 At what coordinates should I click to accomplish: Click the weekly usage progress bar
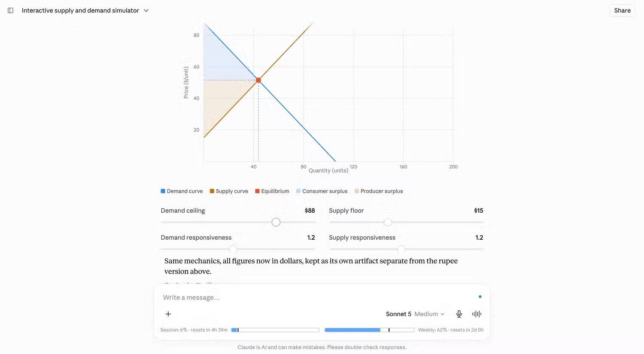point(370,330)
